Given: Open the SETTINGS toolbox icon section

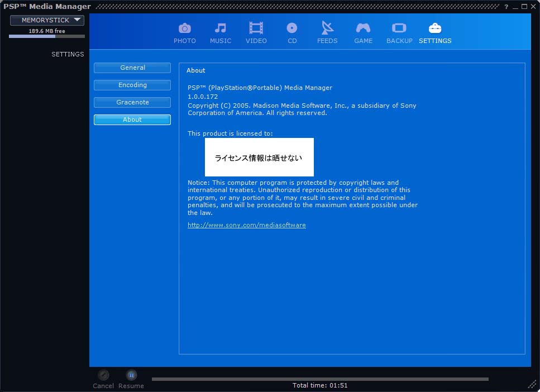Looking at the screenshot, I should tap(435, 33).
